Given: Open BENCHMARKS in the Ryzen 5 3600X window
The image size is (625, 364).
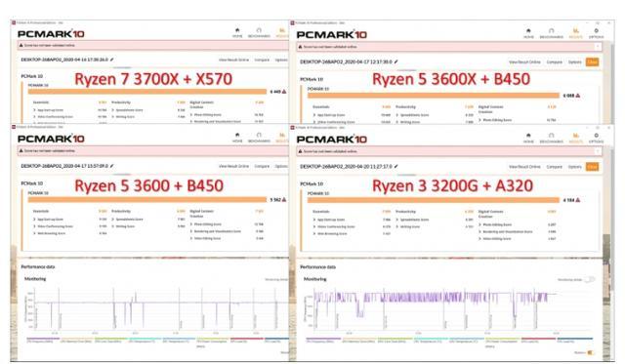Looking at the screenshot, I should (551, 33).
